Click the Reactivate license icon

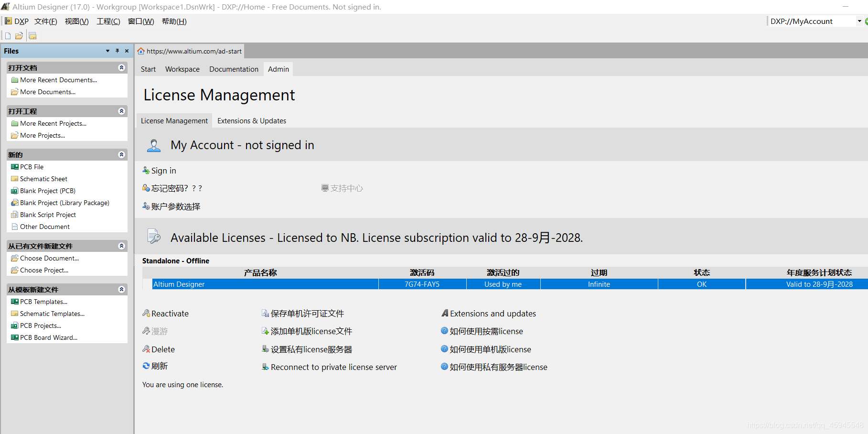point(146,313)
